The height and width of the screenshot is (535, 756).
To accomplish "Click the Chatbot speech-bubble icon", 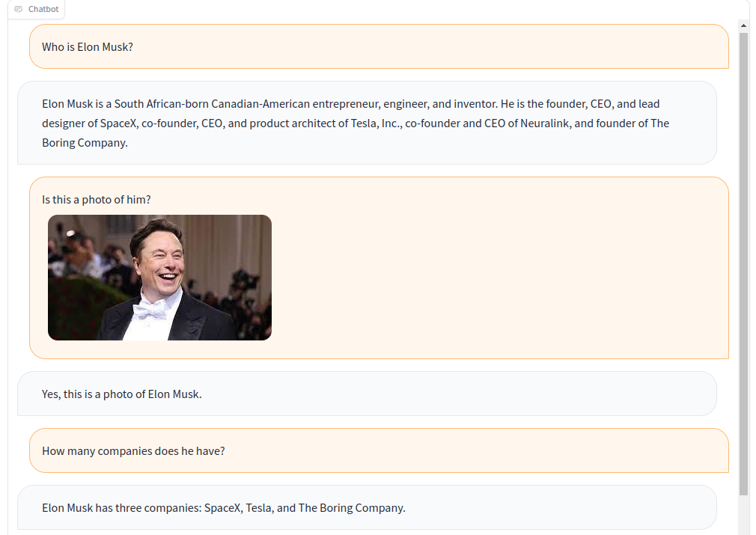I will pyautogui.click(x=19, y=9).
